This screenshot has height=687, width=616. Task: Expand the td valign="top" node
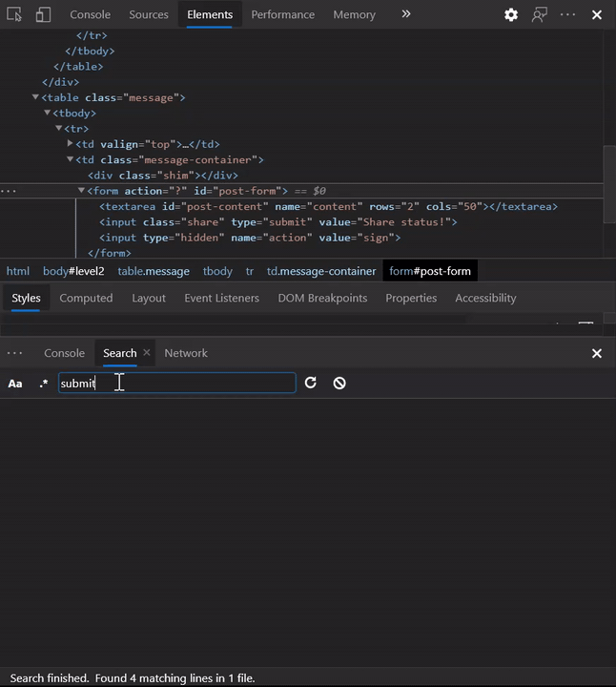pyautogui.click(x=70, y=143)
